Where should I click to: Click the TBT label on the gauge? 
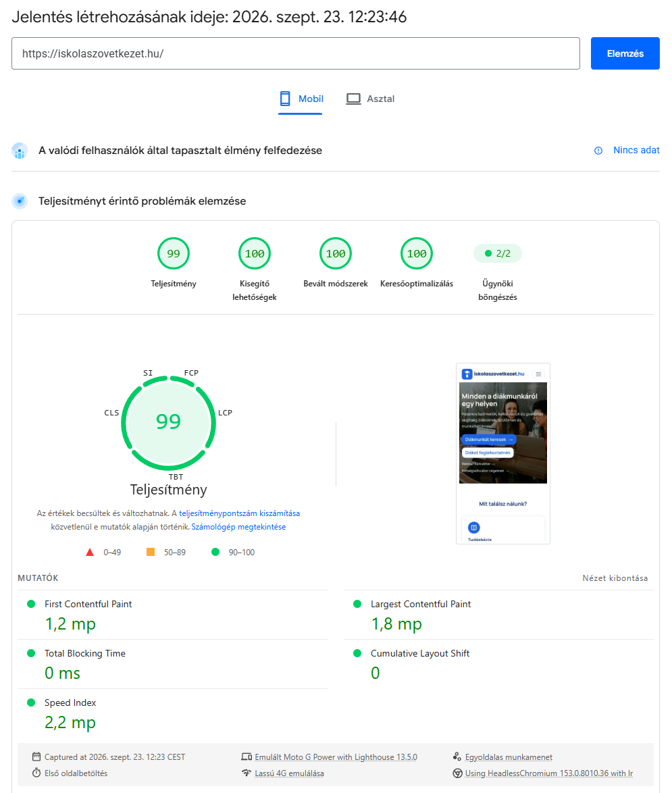(x=176, y=477)
